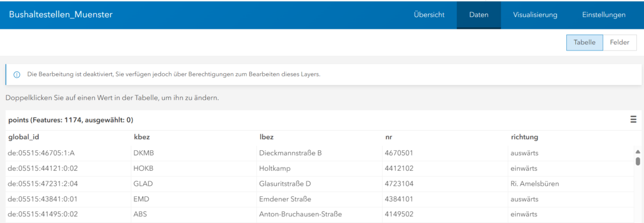This screenshot has height=223, width=644.
Task: Select the Anton-Bruchausen-Straße cell
Action: click(x=320, y=214)
